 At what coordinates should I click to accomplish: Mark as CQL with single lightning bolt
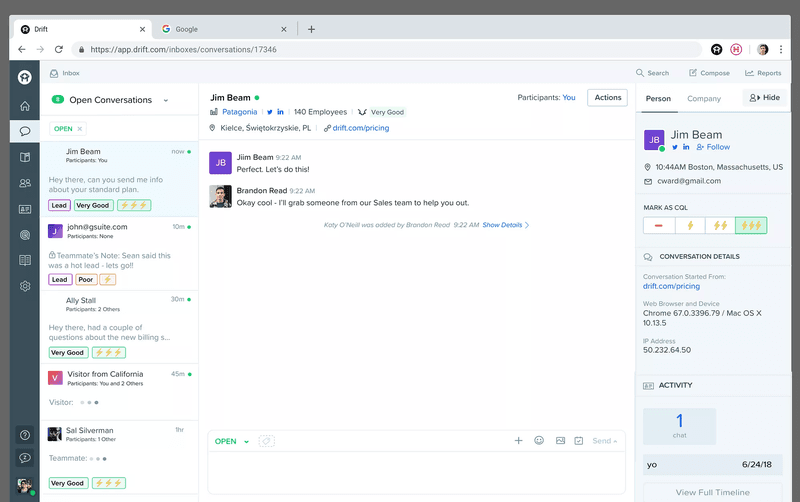689,226
